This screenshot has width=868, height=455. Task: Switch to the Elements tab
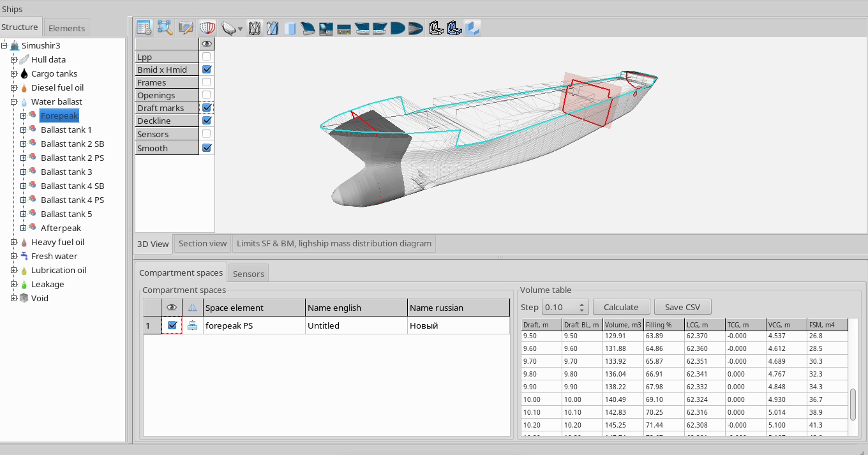point(66,28)
